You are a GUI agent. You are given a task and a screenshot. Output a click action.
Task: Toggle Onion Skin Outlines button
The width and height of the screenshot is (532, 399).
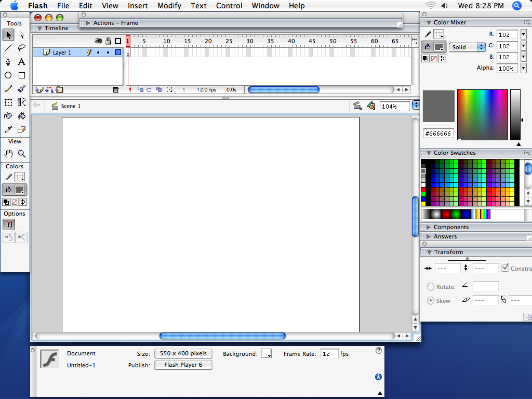coord(149,89)
